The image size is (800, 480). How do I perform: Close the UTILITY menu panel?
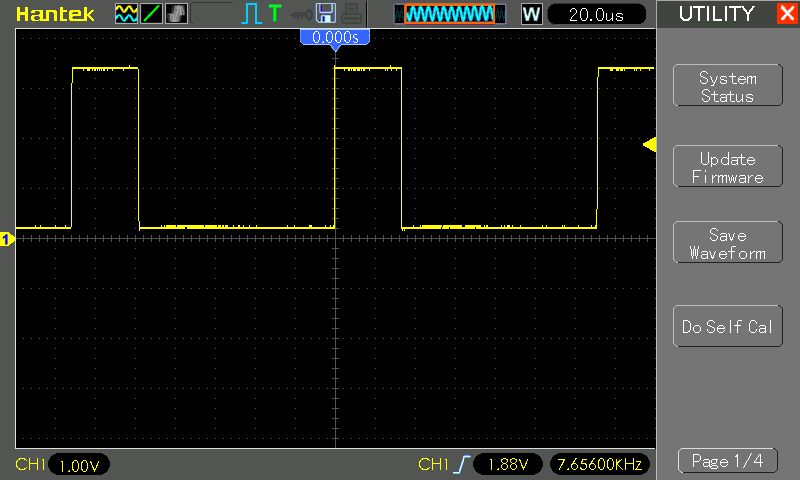tap(786, 14)
